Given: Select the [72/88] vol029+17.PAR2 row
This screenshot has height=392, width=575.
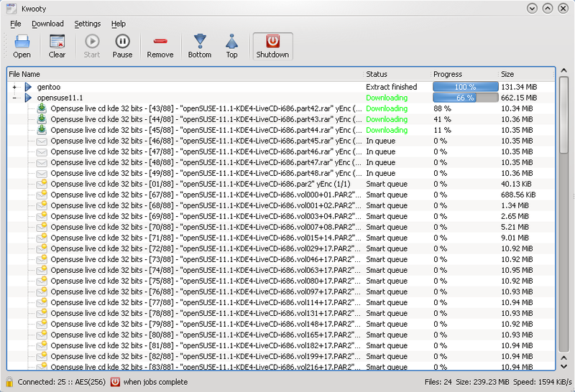Looking at the screenshot, I should pyautogui.click(x=281, y=248).
